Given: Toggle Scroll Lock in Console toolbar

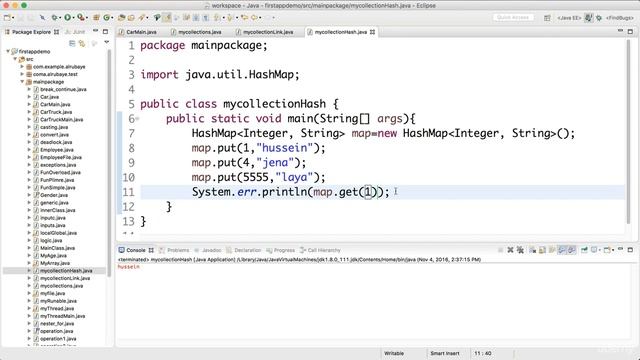Looking at the screenshot, I should (x=542, y=250).
